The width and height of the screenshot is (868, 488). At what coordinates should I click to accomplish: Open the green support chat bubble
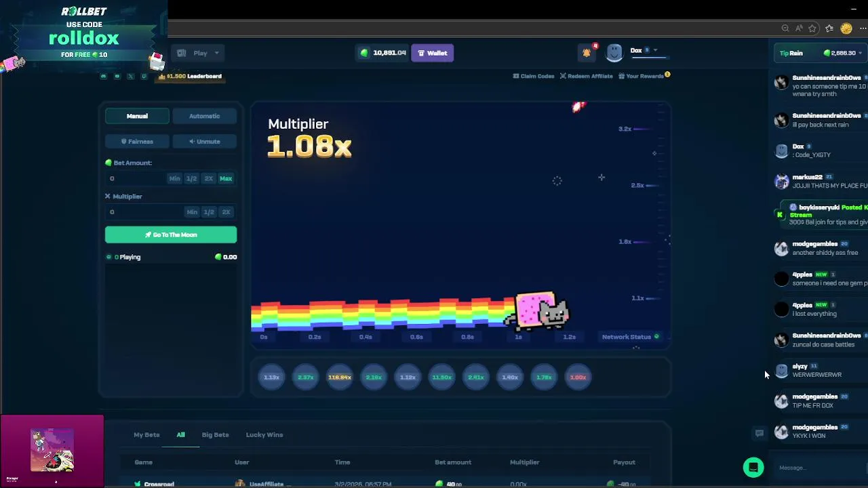click(753, 467)
